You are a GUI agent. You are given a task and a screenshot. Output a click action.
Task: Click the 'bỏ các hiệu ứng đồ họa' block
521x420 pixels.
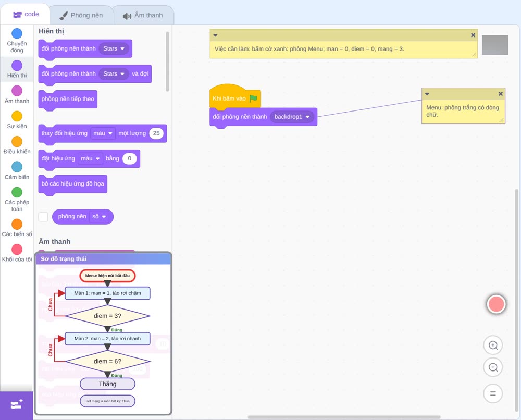(73, 184)
